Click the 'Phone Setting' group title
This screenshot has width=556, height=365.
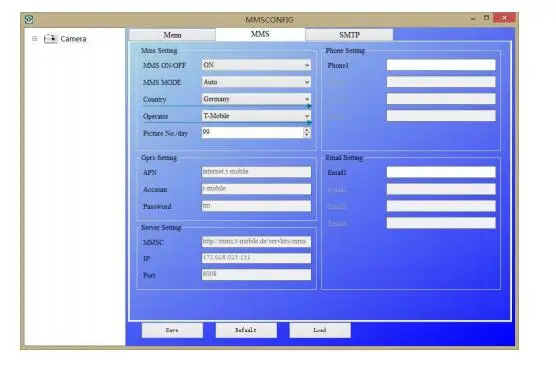click(x=345, y=51)
